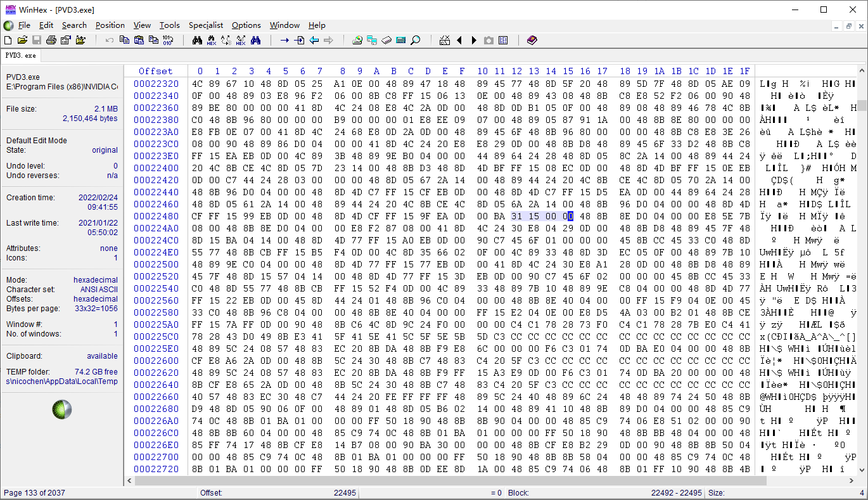The width and height of the screenshot is (868, 500).
Task: Click block range 22492 - 22495
Action: point(676,492)
